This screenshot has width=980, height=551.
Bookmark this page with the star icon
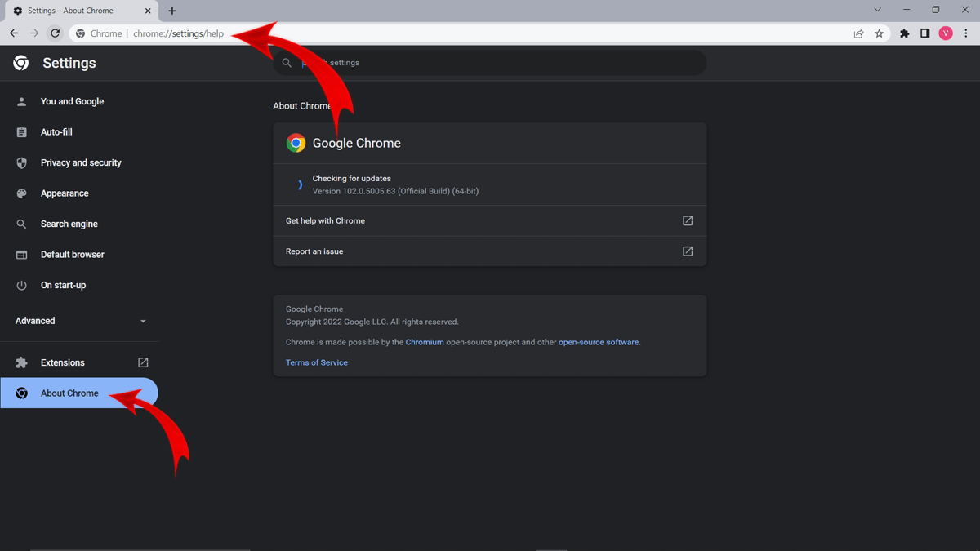click(879, 33)
